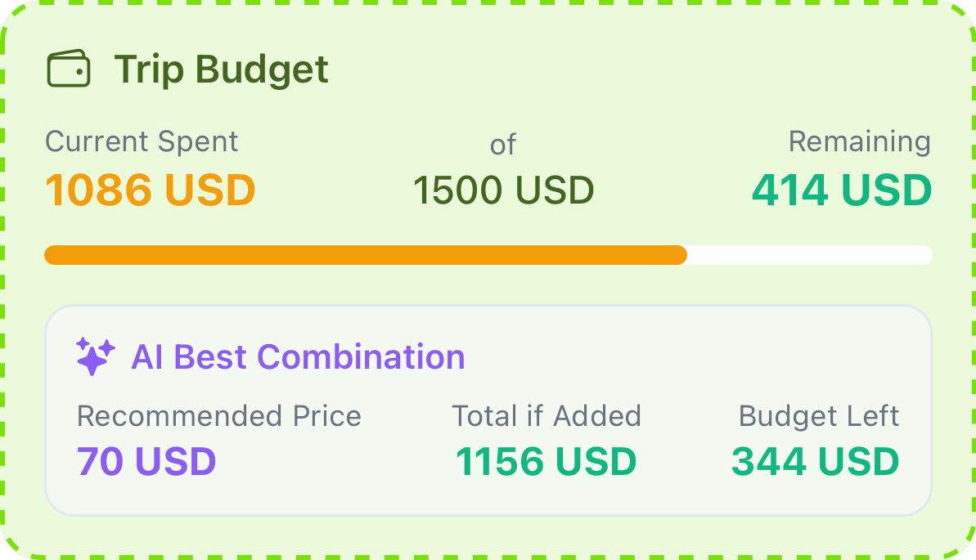The width and height of the screenshot is (976, 560).
Task: Click the 70 USD recommended price
Action: (x=146, y=461)
